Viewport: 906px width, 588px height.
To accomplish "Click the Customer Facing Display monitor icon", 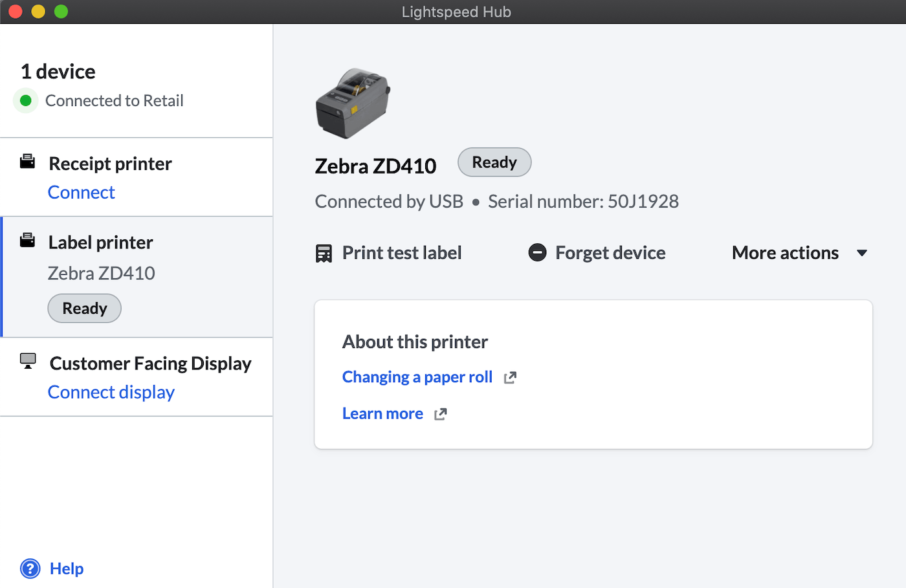I will (x=28, y=361).
